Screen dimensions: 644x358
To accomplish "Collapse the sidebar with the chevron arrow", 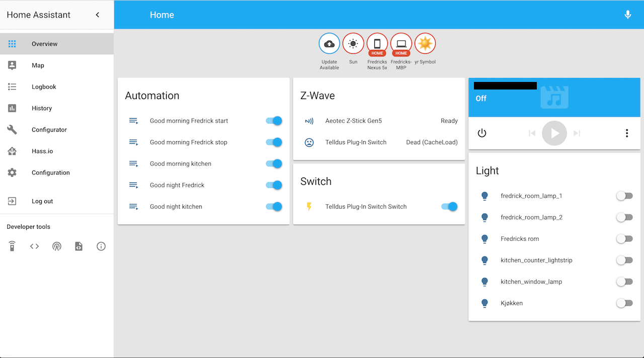I will (98, 15).
